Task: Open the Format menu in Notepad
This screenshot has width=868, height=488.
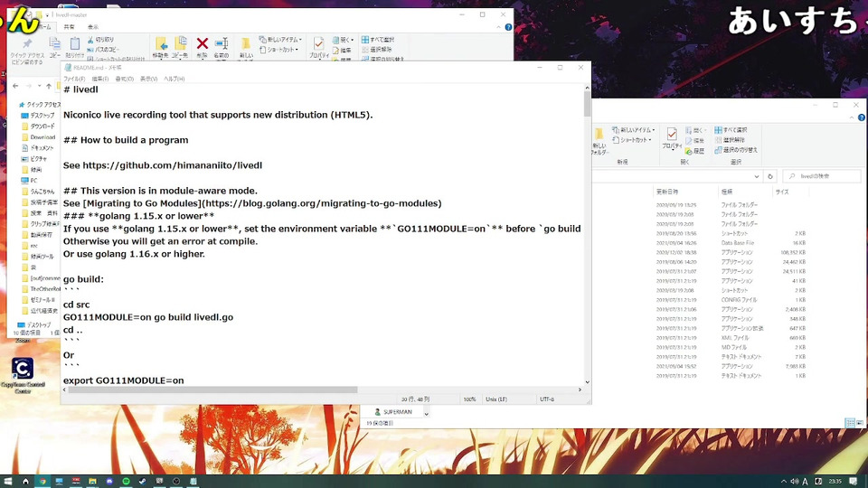Action: (x=124, y=80)
